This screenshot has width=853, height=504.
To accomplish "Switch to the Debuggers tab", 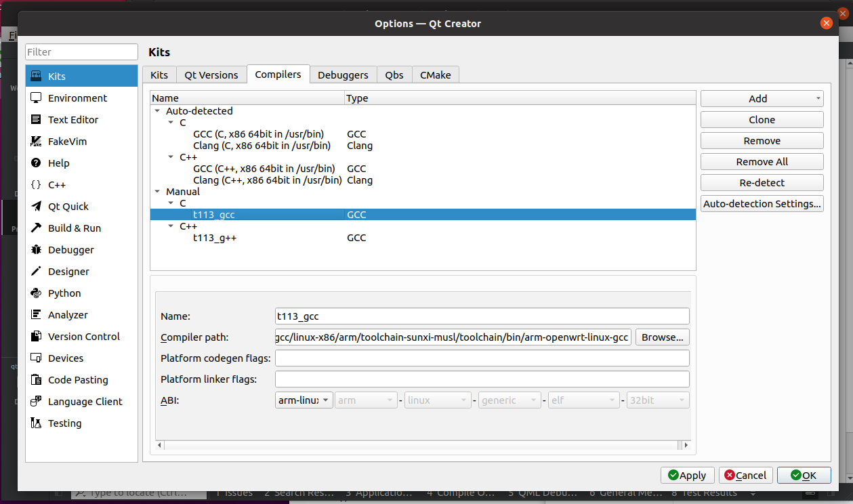I will coord(343,75).
